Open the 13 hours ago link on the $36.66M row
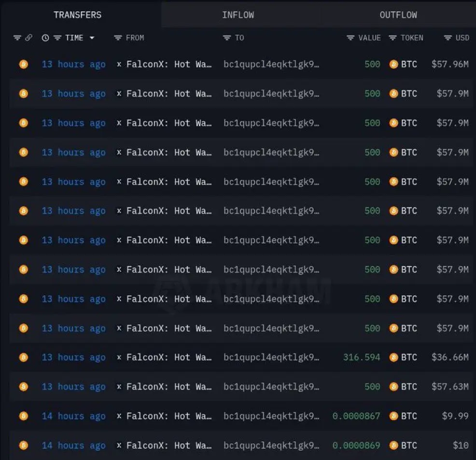476x460 pixels. click(x=73, y=357)
